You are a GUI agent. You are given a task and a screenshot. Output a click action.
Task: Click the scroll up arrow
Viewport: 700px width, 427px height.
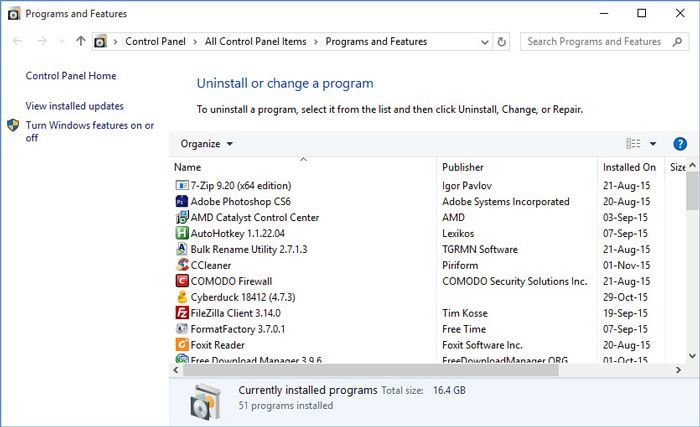click(692, 165)
